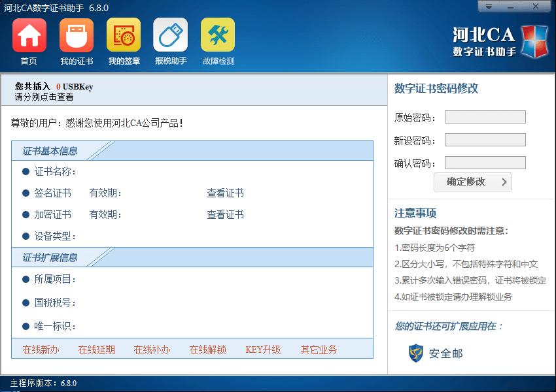This screenshot has height=392, width=556.
Task: Close the 河北CA assistant window
Action: point(536,7)
